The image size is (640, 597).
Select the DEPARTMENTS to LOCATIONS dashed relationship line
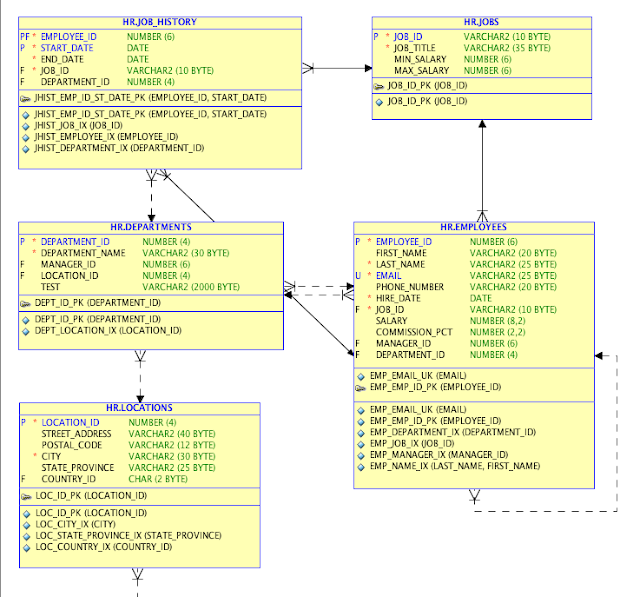(x=140, y=376)
